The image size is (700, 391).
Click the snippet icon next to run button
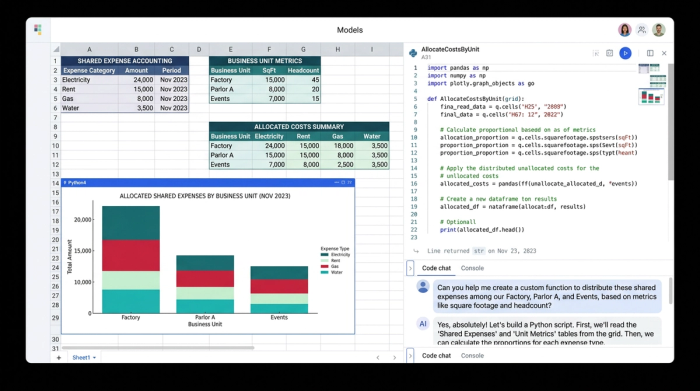click(609, 53)
